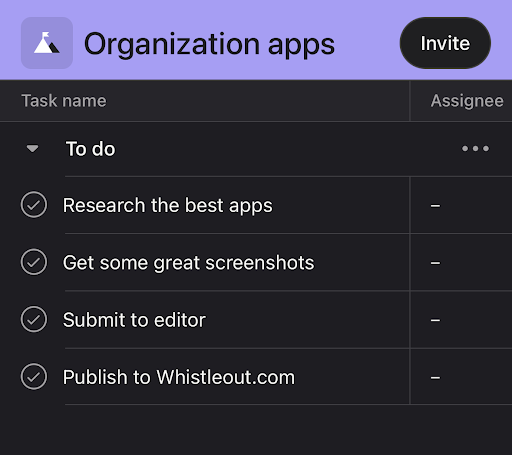Open the 'Submit to editor' task
The width and height of the screenshot is (512, 455).
coord(134,320)
